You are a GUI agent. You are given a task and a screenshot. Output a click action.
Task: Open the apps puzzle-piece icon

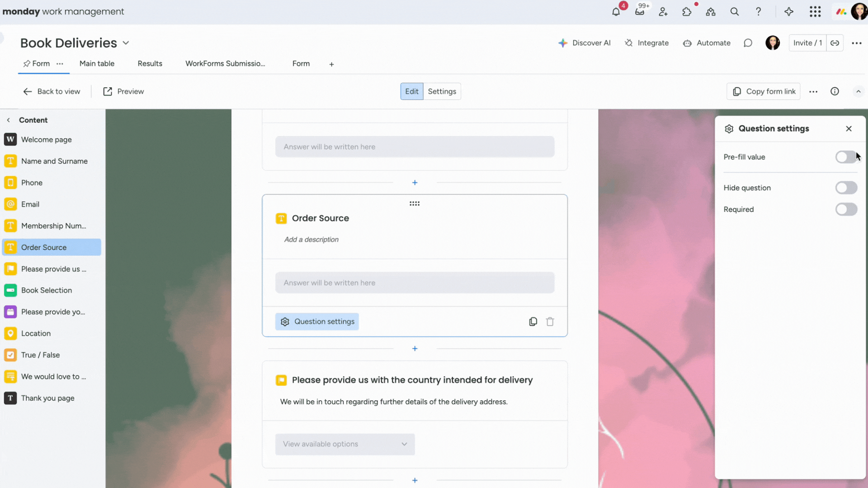687,12
